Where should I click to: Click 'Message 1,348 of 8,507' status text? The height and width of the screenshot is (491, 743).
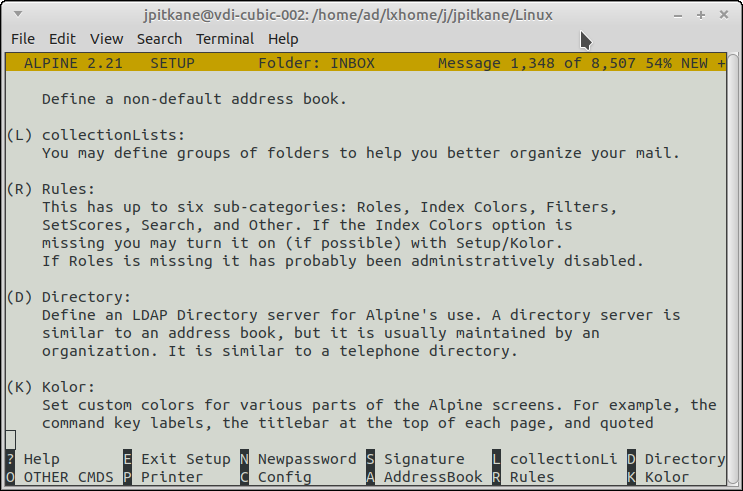point(536,63)
